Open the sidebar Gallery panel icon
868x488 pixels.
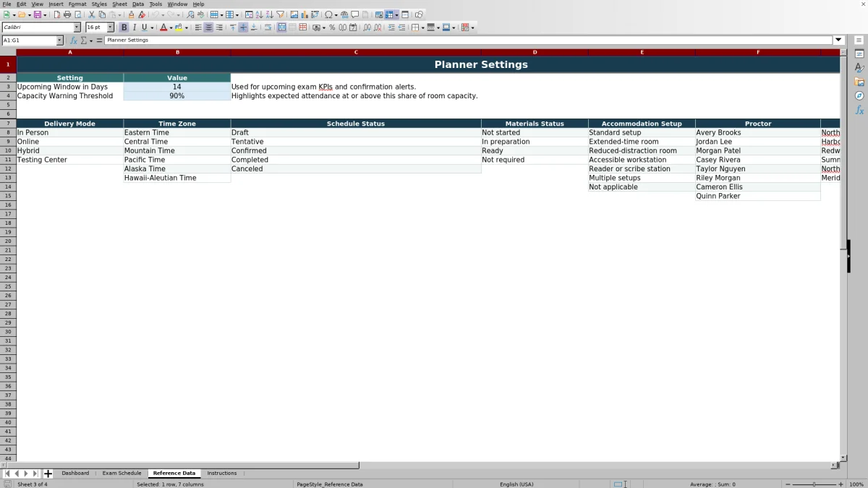[x=859, y=82]
